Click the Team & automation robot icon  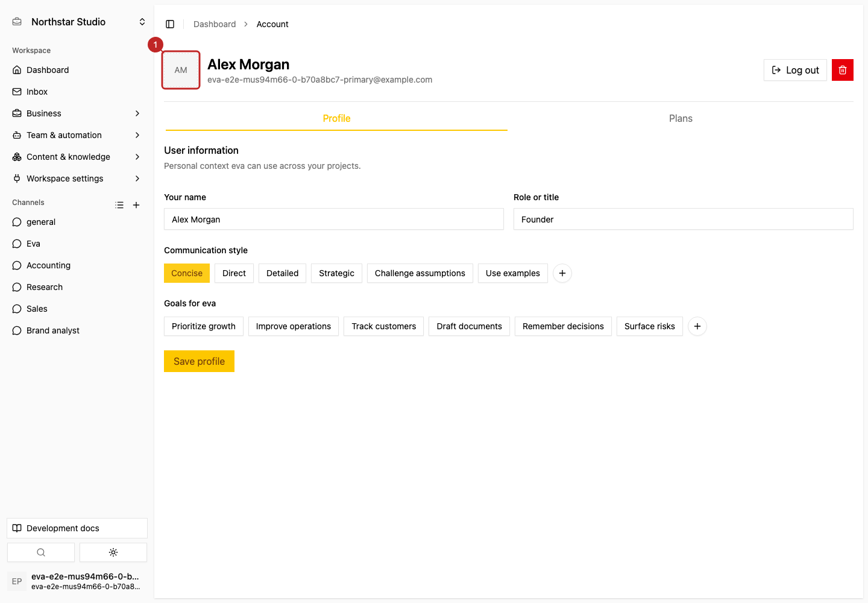click(17, 135)
